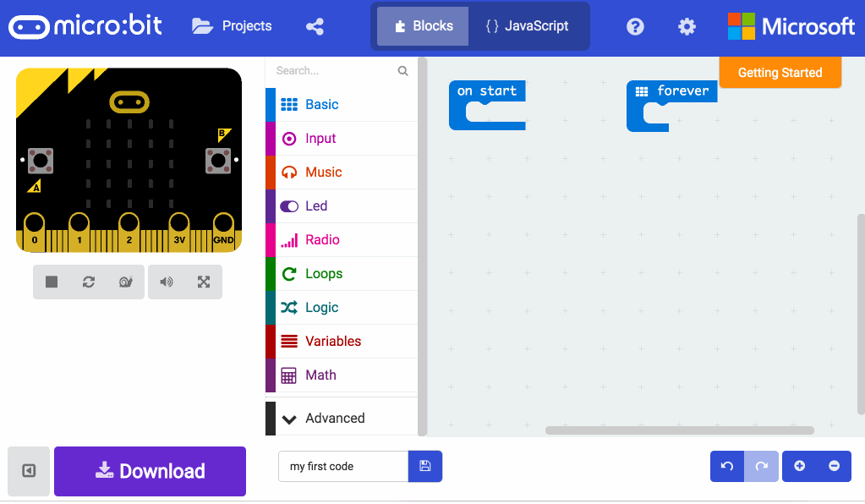Rename the project named 'my first code'

click(342, 466)
